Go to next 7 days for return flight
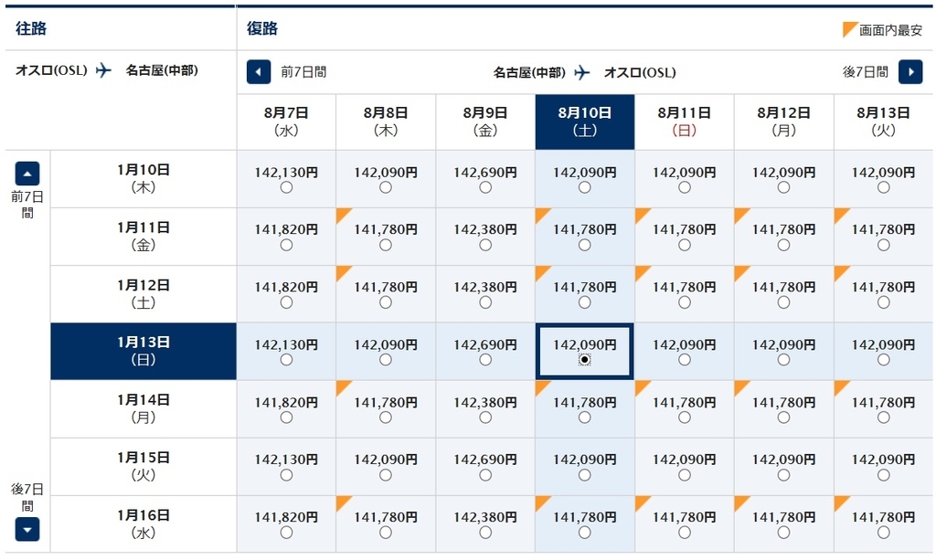 (x=910, y=72)
